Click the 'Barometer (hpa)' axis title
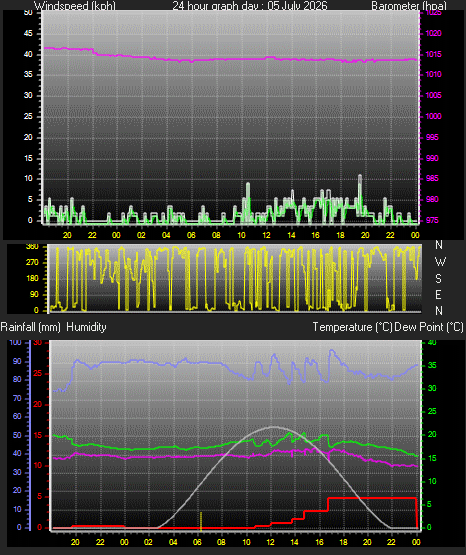This screenshot has width=466, height=555. tap(409, 6)
